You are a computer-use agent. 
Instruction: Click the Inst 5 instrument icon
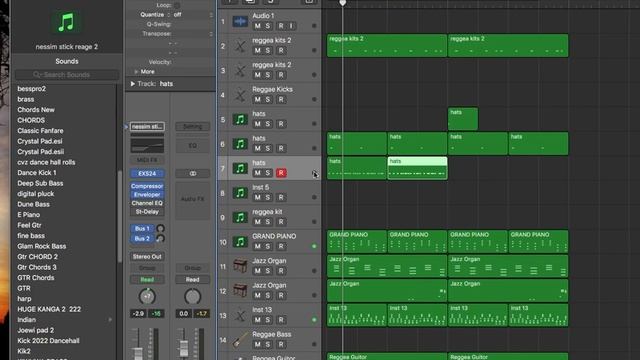[x=240, y=193]
